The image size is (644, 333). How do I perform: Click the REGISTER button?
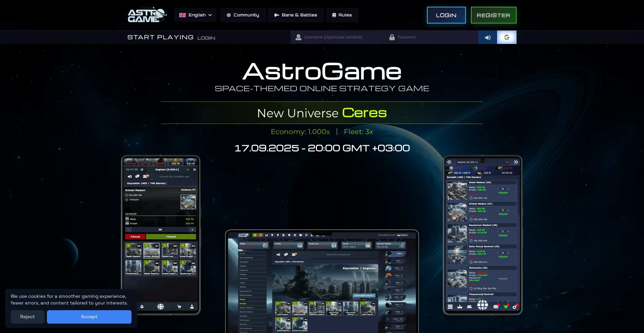493,15
